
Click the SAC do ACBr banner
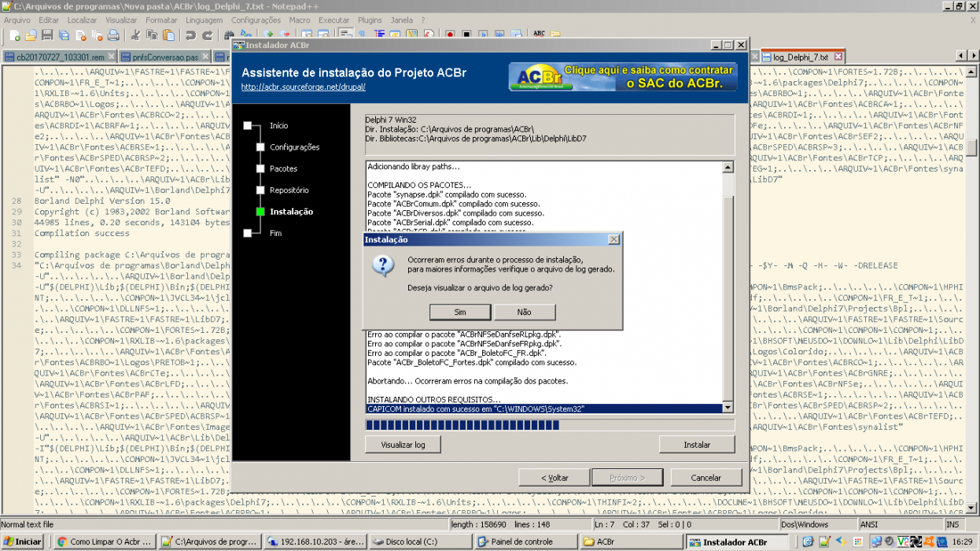623,77
